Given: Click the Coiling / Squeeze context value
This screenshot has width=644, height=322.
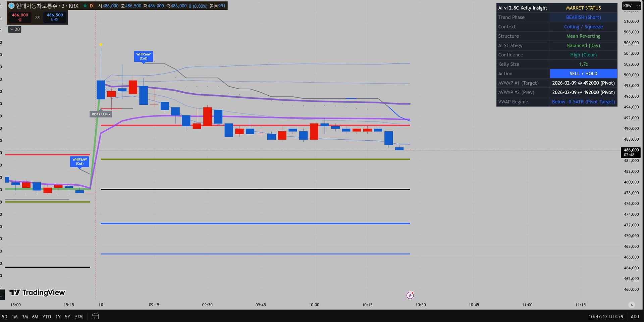Looking at the screenshot, I should tap(583, 27).
